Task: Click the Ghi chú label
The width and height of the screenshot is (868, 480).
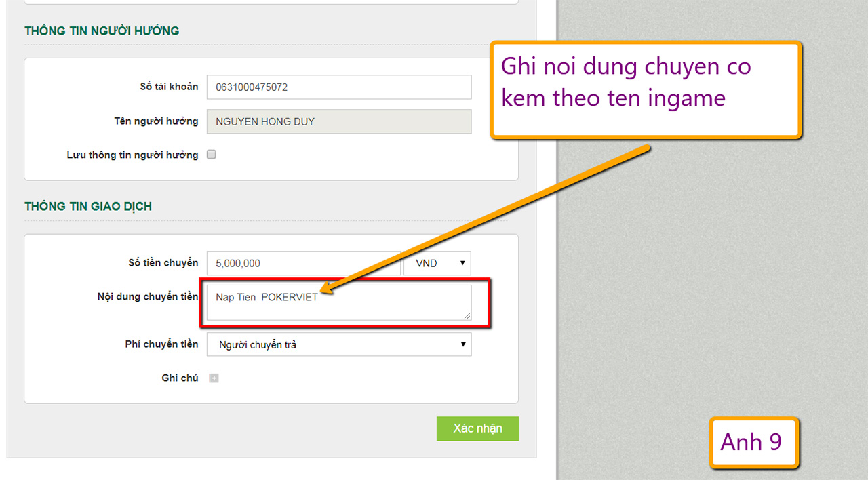Action: [180, 378]
